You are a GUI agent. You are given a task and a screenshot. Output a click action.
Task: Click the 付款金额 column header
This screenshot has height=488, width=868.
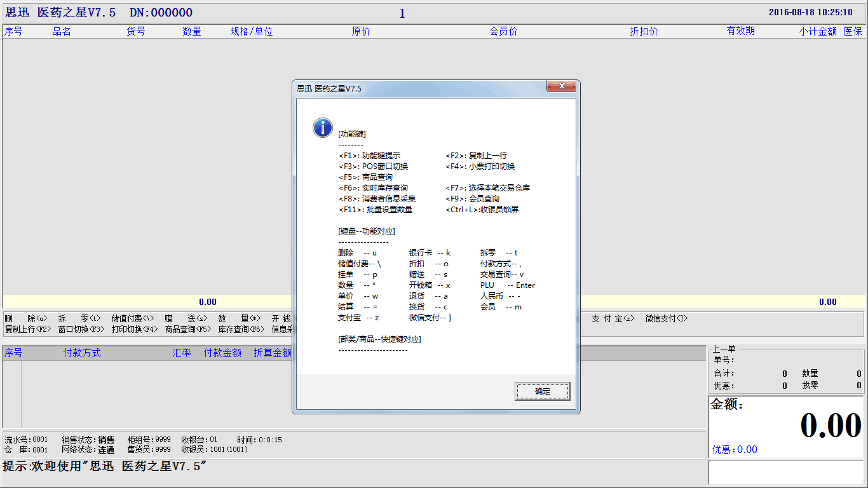pos(222,353)
